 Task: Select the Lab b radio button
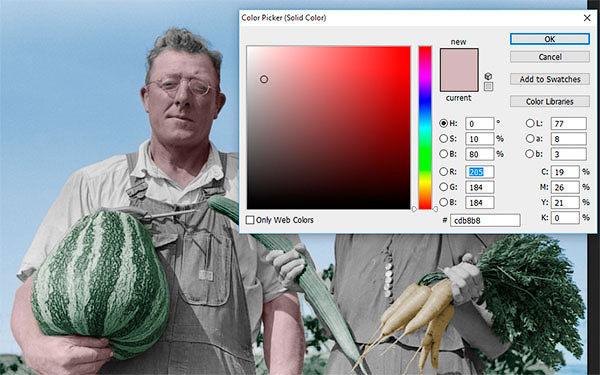click(530, 154)
